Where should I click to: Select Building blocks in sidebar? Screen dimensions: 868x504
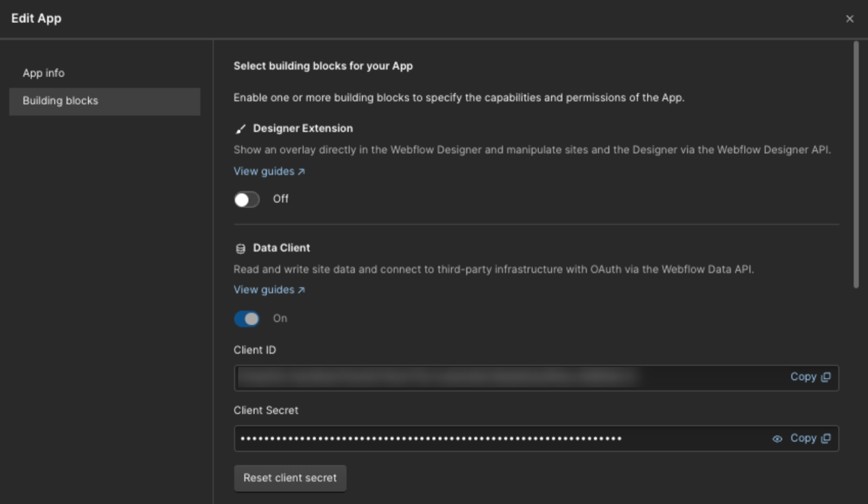105,101
